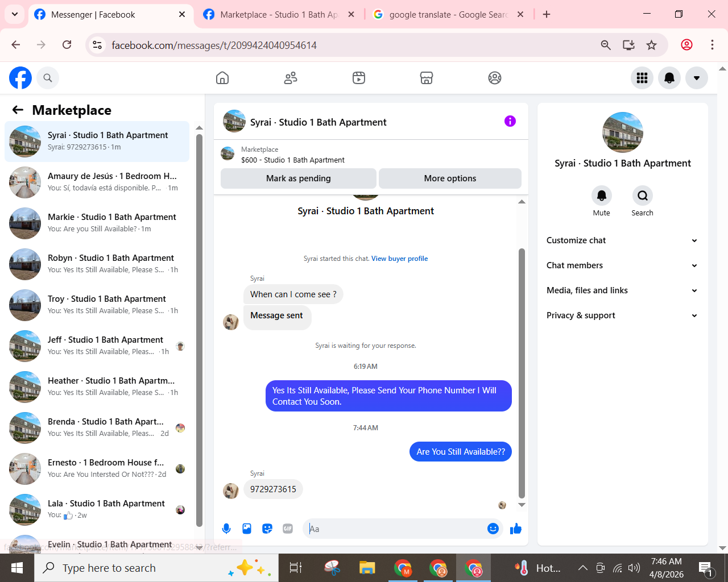Viewport: 728px width, 582px height.
Task: Open Ernesto 1 Bedroom House chat
Action: point(97,468)
